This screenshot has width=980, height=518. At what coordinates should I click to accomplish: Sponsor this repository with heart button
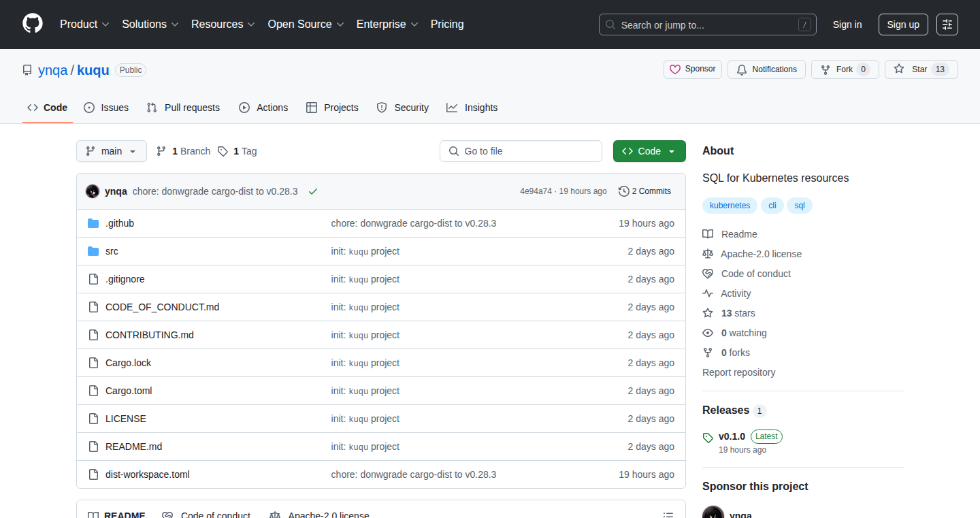click(x=693, y=69)
